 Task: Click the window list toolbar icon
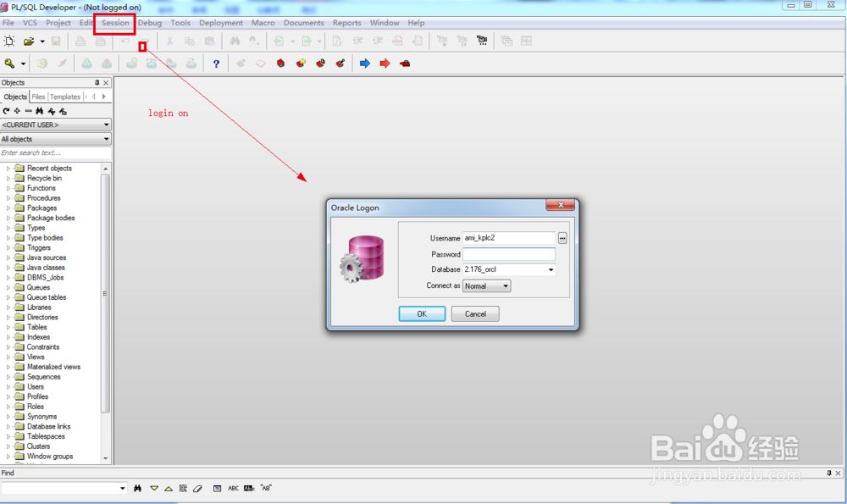pyautogui.click(x=507, y=41)
